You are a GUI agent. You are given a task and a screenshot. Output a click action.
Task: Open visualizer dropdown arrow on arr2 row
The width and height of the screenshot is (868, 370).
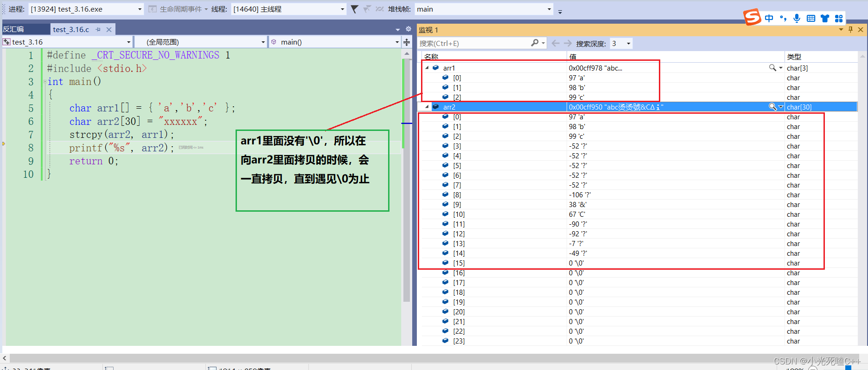tap(781, 107)
